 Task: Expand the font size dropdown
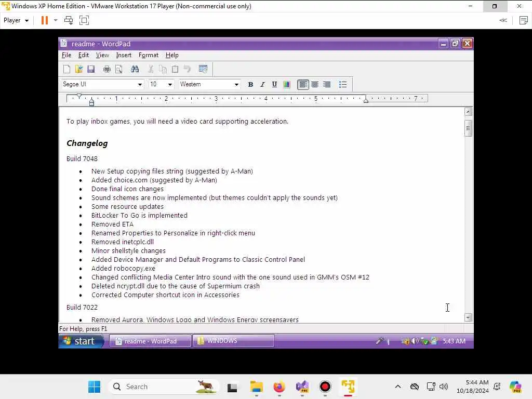[170, 85]
